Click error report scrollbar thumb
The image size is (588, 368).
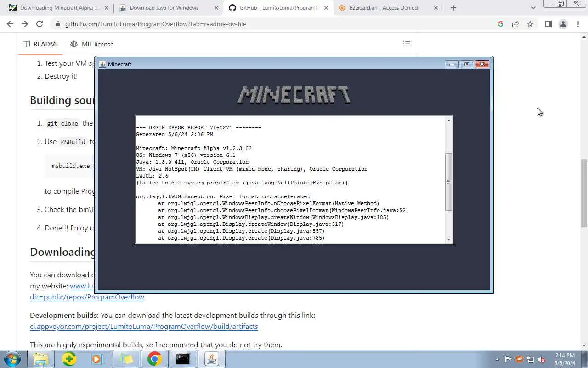click(449, 182)
